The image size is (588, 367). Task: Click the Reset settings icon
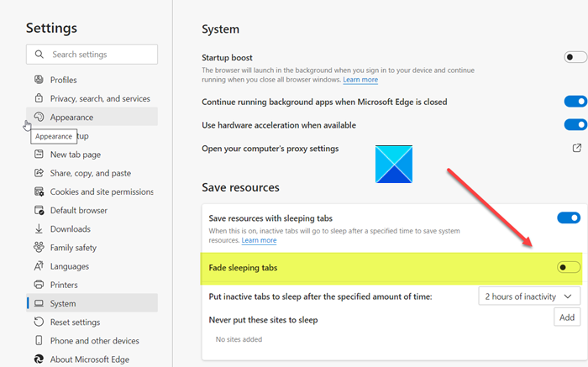click(x=39, y=322)
